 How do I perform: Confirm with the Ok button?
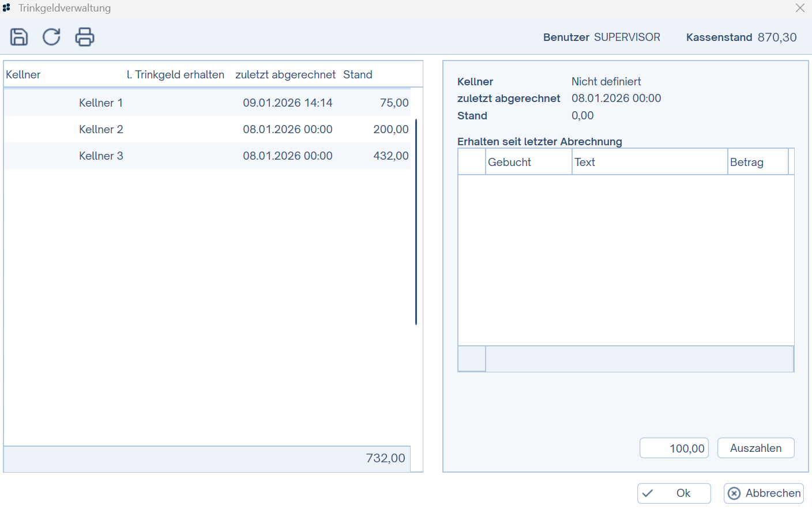click(x=674, y=493)
